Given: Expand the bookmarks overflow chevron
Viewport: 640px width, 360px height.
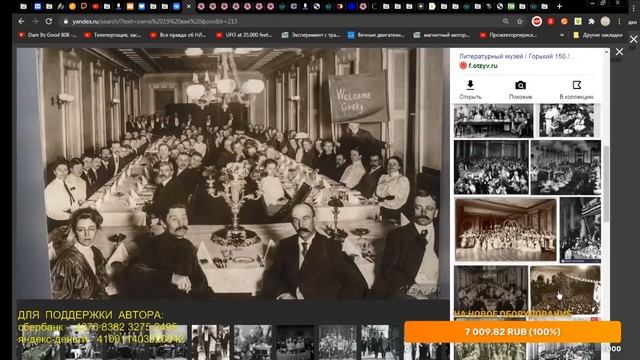Looking at the screenshot, I should 562,35.
